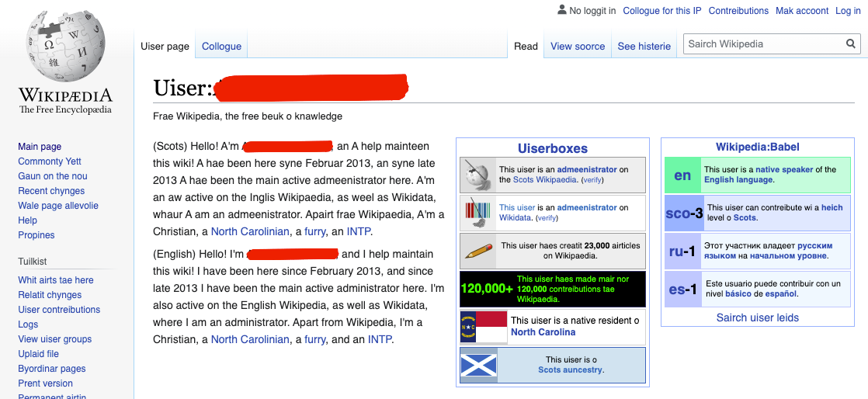The image size is (868, 399).
Task: Click verify link in Scots Wikipaedia userbox
Action: click(592, 180)
